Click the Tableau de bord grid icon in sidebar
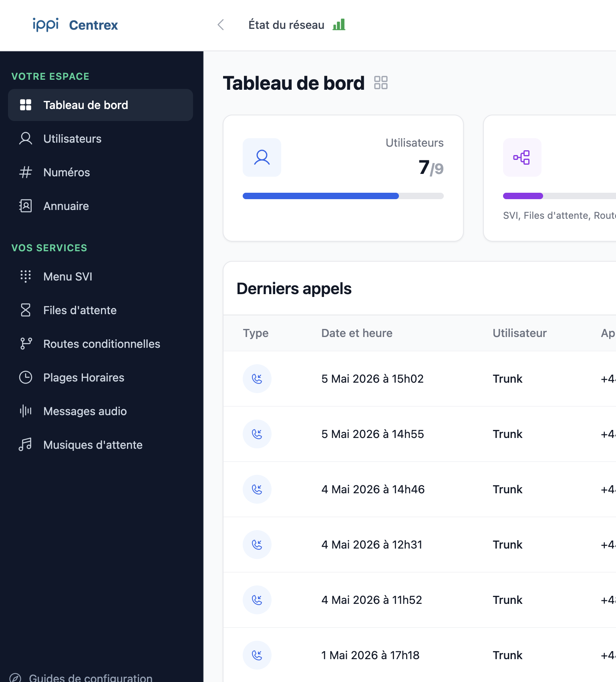616x682 pixels. point(26,105)
